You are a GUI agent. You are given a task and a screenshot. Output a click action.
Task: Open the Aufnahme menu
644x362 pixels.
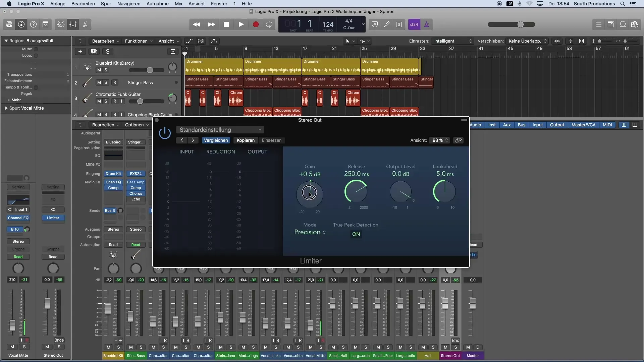157,4
